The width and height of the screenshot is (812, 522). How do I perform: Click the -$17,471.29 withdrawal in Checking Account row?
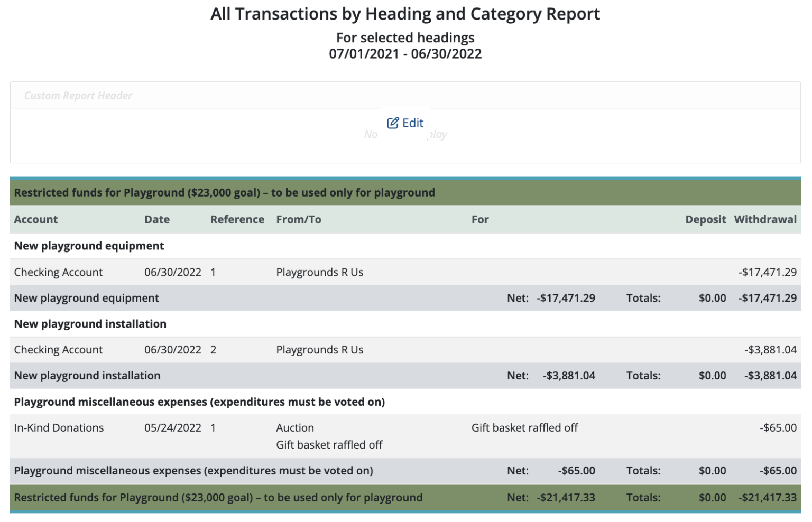tap(767, 272)
